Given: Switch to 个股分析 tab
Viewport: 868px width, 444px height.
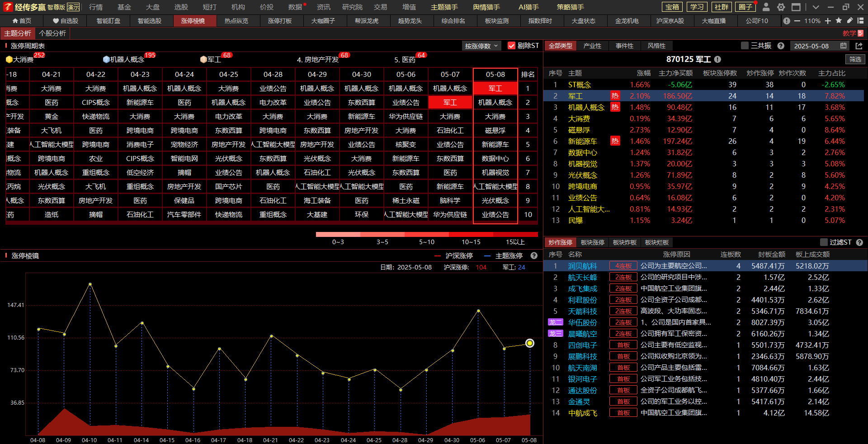Looking at the screenshot, I should [x=52, y=33].
